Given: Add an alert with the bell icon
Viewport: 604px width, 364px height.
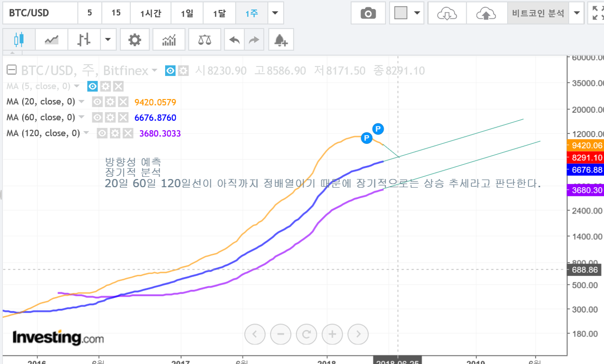Looking at the screenshot, I should pyautogui.click(x=281, y=40).
